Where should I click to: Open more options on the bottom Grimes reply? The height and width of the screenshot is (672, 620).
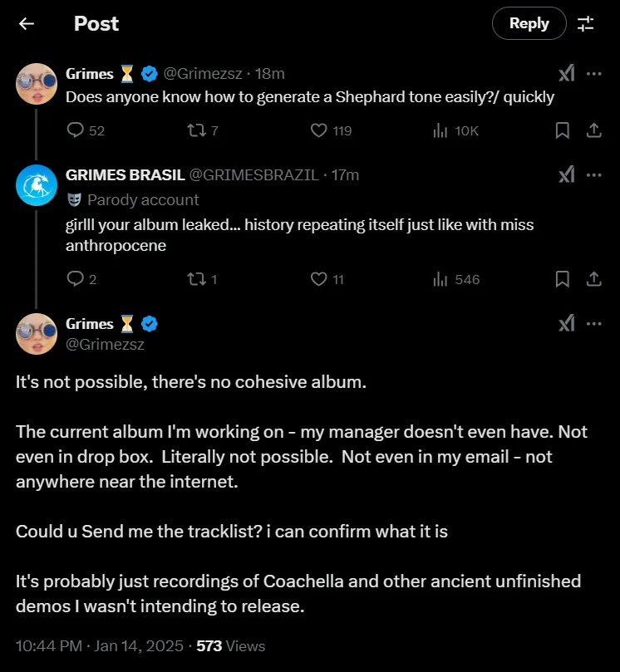[594, 324]
